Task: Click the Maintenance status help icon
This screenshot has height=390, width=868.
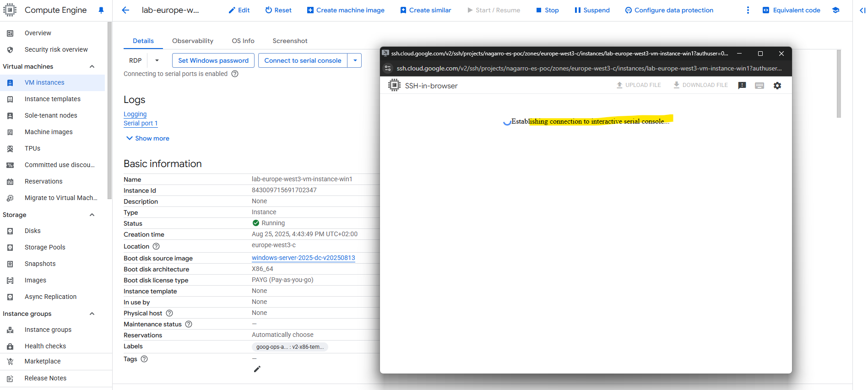Action: (x=189, y=324)
